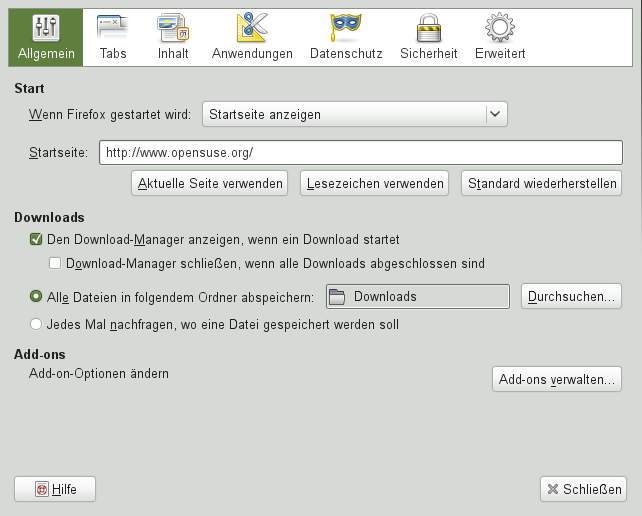This screenshot has height=516, width=642.
Task: Open Add-ons verwalten button
Action: tap(558, 380)
